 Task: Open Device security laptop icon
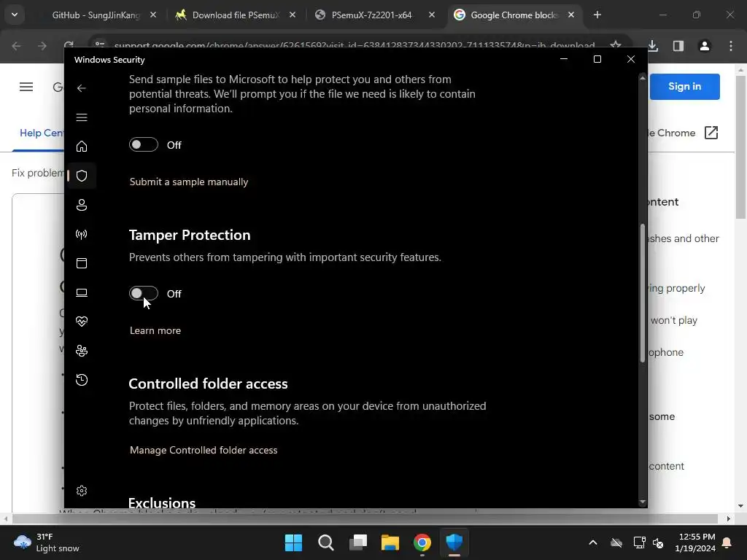(x=82, y=292)
